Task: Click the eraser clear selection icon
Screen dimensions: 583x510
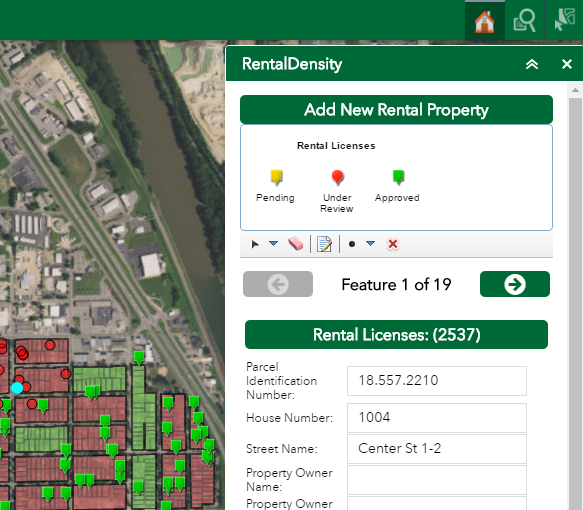Action: [x=296, y=244]
